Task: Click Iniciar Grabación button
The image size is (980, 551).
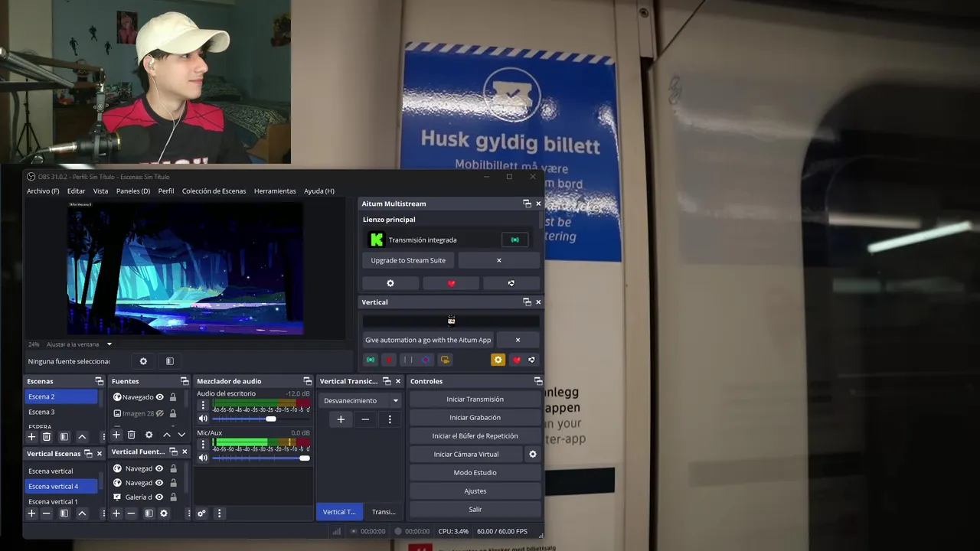Action: tap(475, 417)
